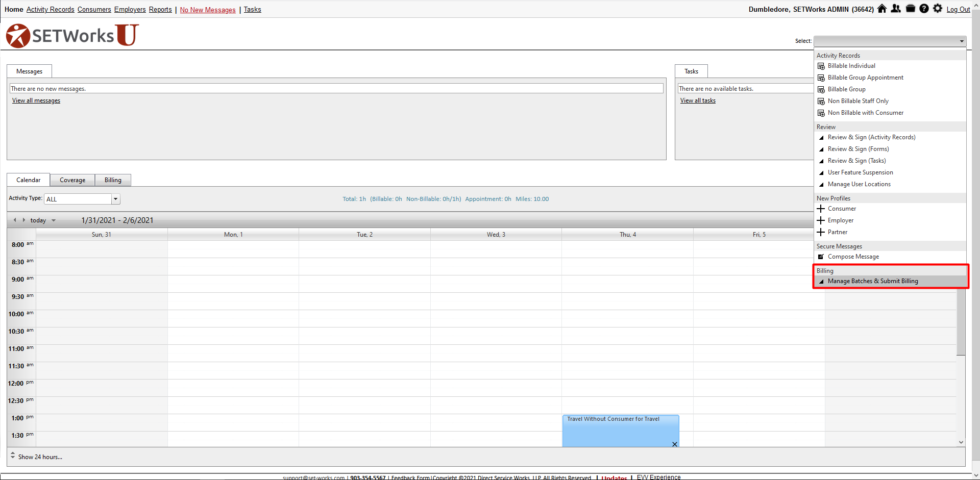Pick the Billable Group option
This screenshot has width=980, height=480.
tap(847, 89)
